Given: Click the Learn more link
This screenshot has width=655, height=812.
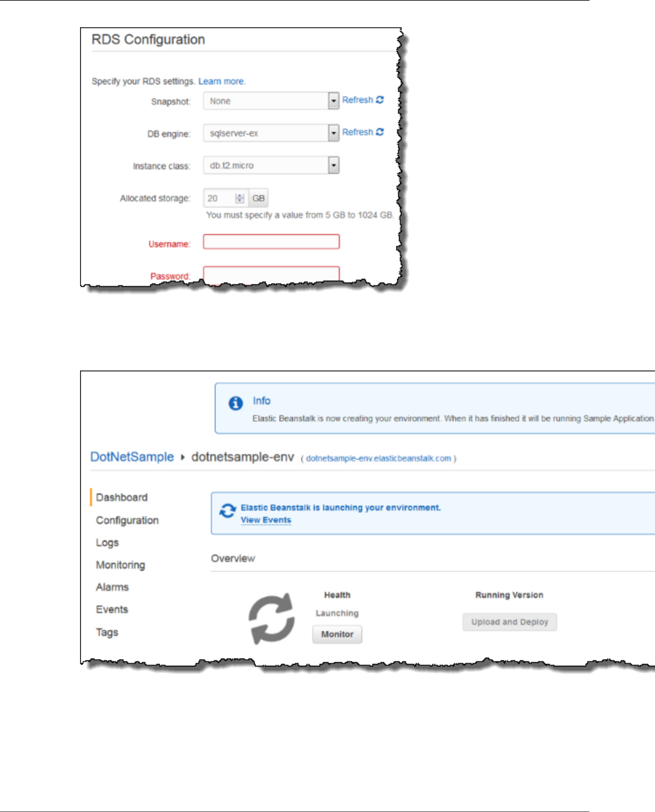Looking at the screenshot, I should (x=222, y=81).
